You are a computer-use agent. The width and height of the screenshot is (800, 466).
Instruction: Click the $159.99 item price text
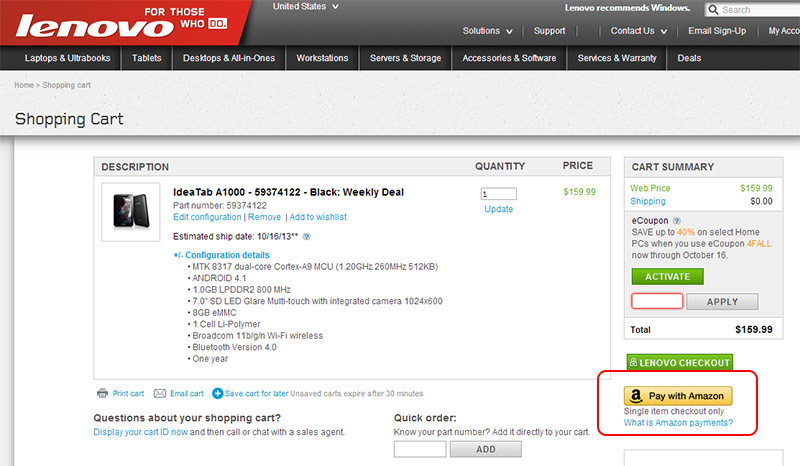pyautogui.click(x=579, y=192)
